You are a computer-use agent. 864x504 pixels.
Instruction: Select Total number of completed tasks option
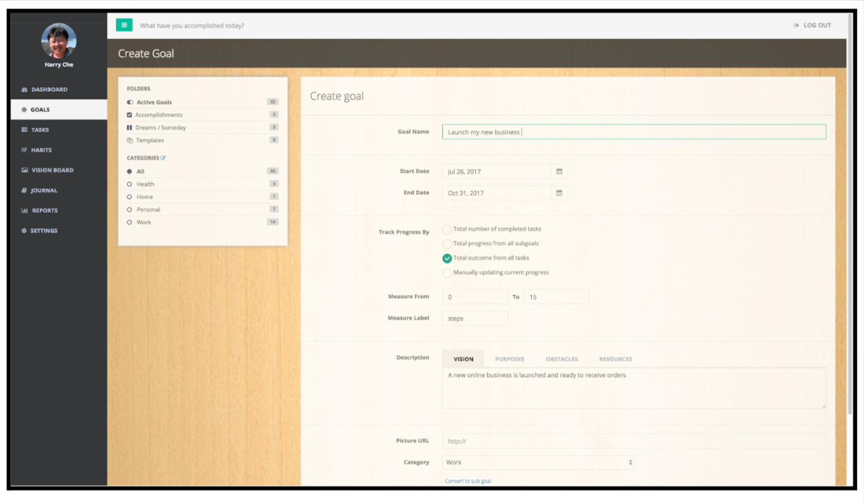click(447, 229)
